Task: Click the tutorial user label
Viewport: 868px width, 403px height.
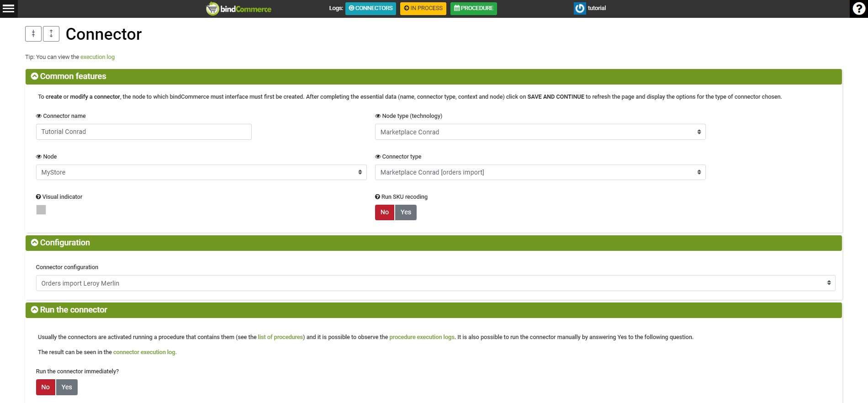Action: [597, 8]
